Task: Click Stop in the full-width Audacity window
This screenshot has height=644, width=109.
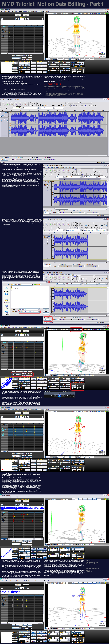Action: pos(12,104)
